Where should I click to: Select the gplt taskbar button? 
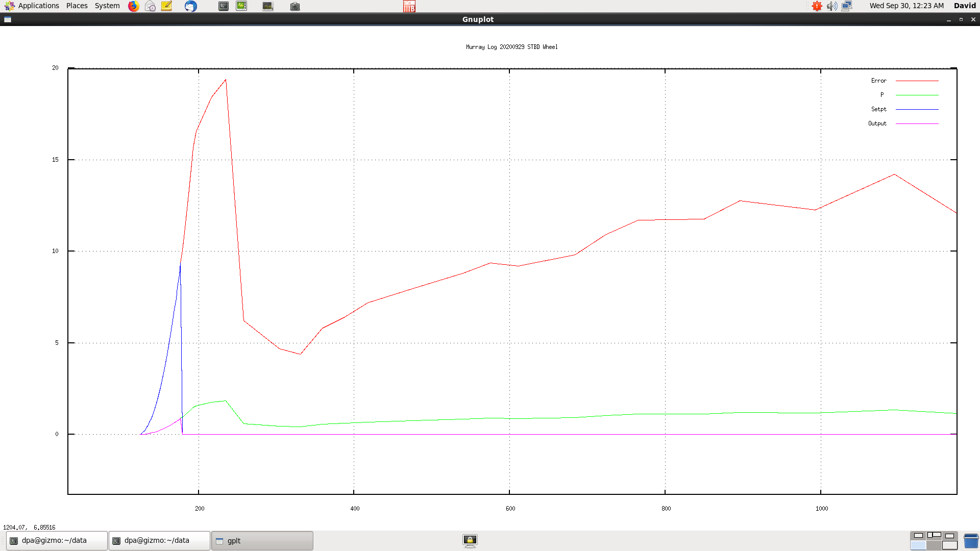(x=262, y=541)
